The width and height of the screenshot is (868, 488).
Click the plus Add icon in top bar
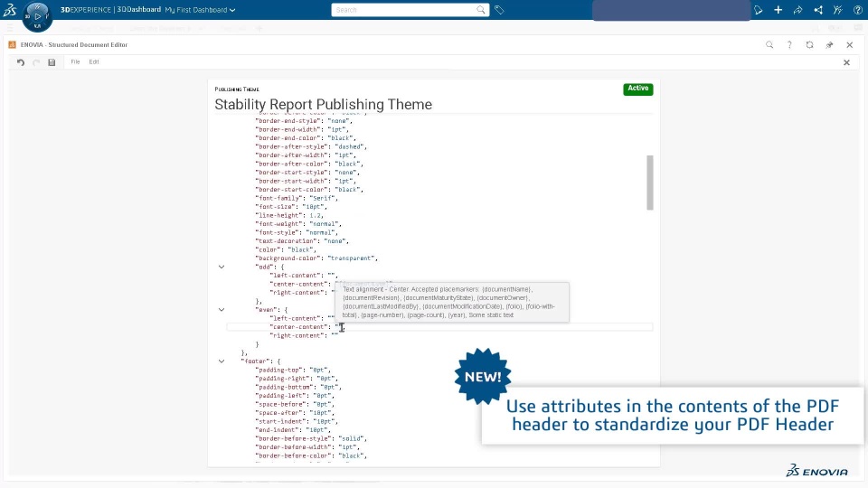click(x=778, y=10)
